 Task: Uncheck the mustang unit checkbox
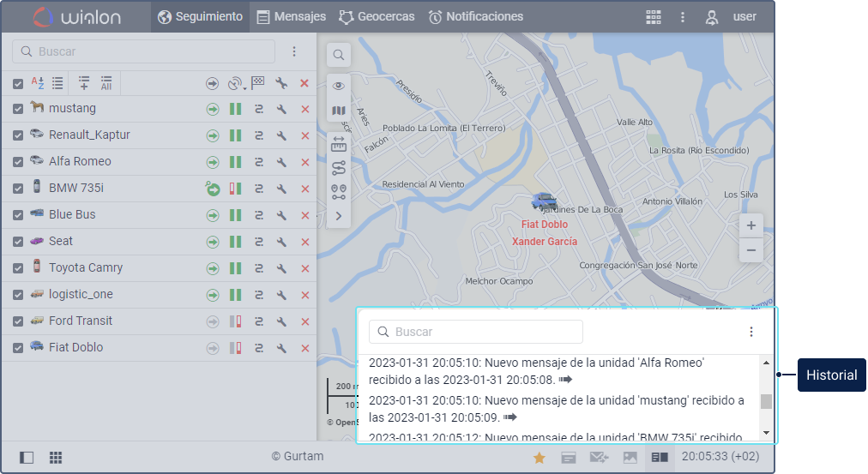(18, 109)
